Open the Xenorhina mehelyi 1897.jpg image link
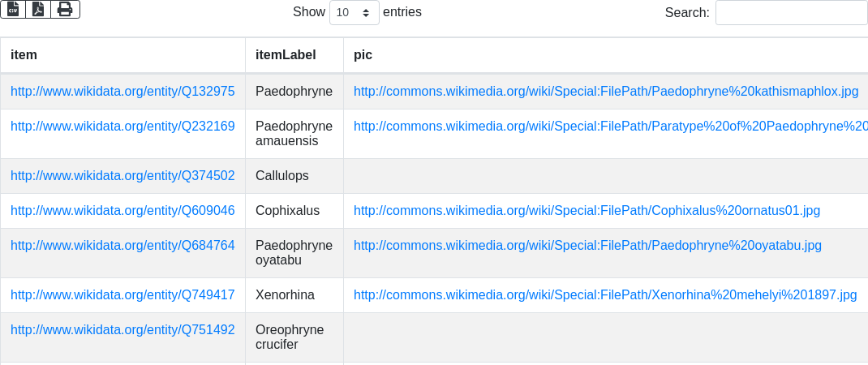Screen dimensions: 868x365 coord(605,295)
